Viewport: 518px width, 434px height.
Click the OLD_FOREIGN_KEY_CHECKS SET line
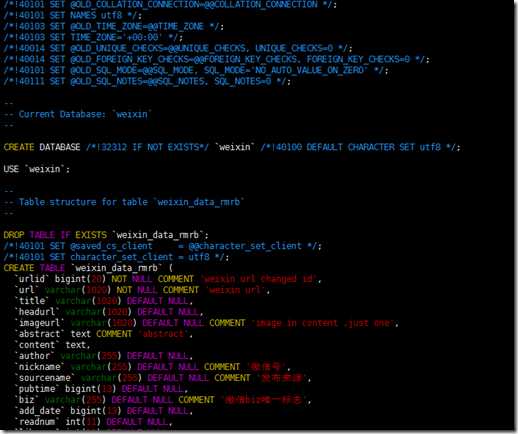[216, 59]
